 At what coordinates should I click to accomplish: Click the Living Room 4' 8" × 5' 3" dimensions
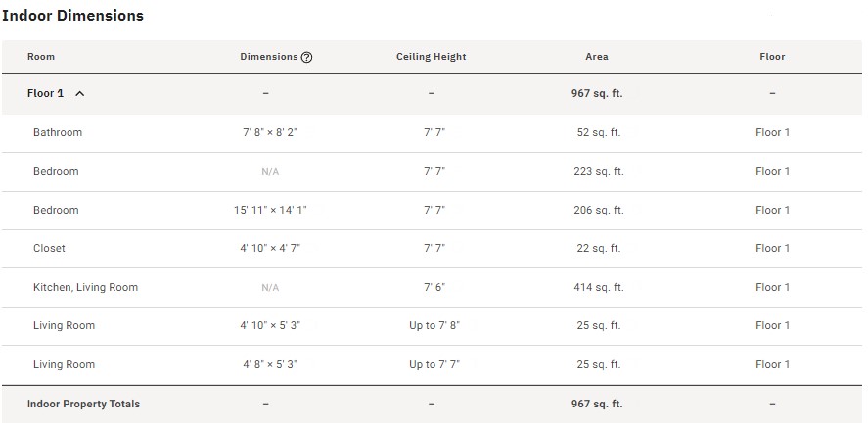[x=270, y=364]
